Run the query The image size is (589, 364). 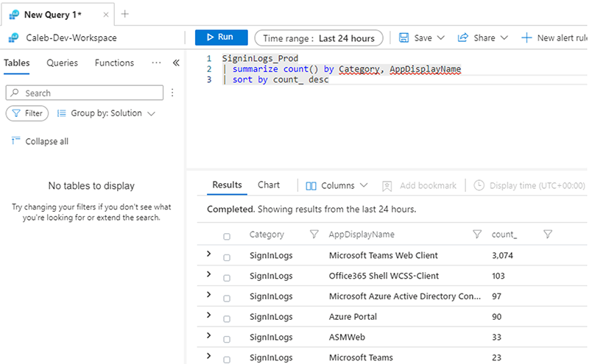[x=222, y=38]
